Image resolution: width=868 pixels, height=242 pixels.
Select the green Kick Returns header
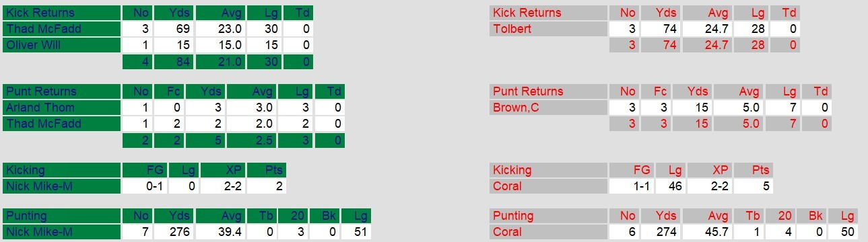(62, 13)
